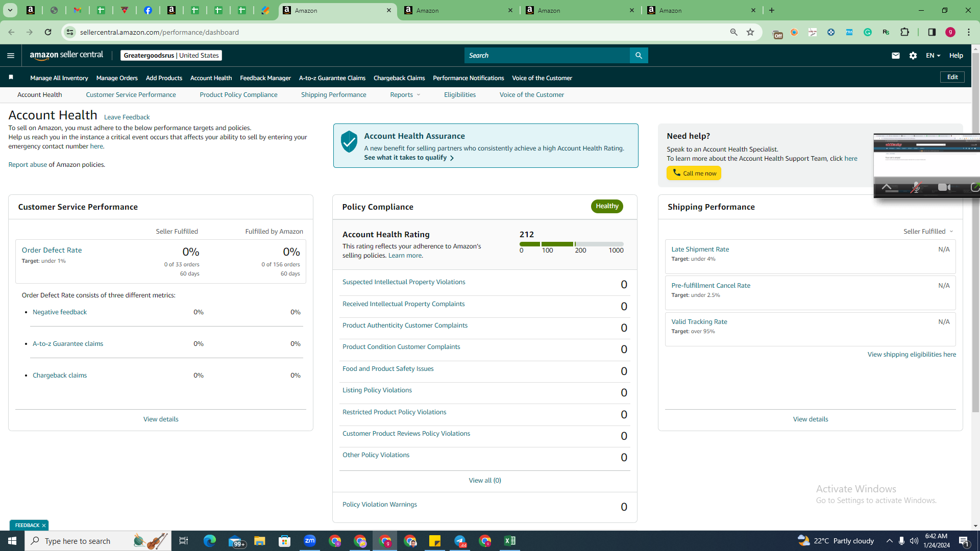Open Microsoft Edge from the taskbar
Screen dimensions: 980x551
tap(210, 541)
